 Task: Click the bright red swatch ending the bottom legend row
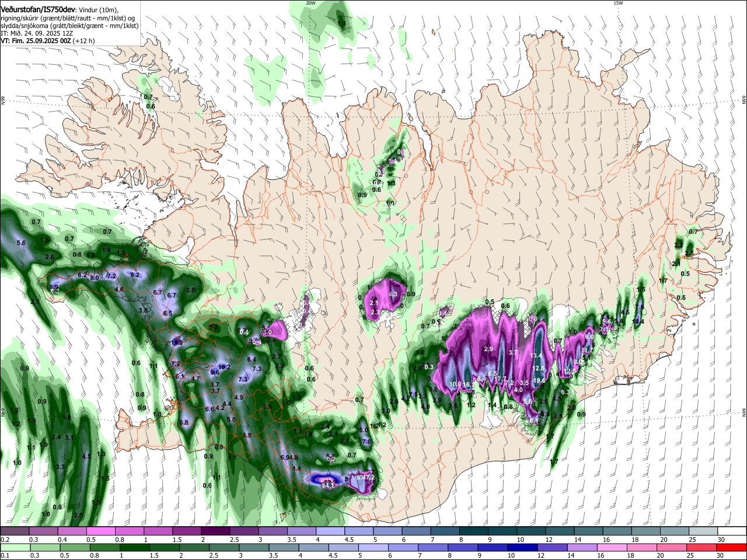732,547
